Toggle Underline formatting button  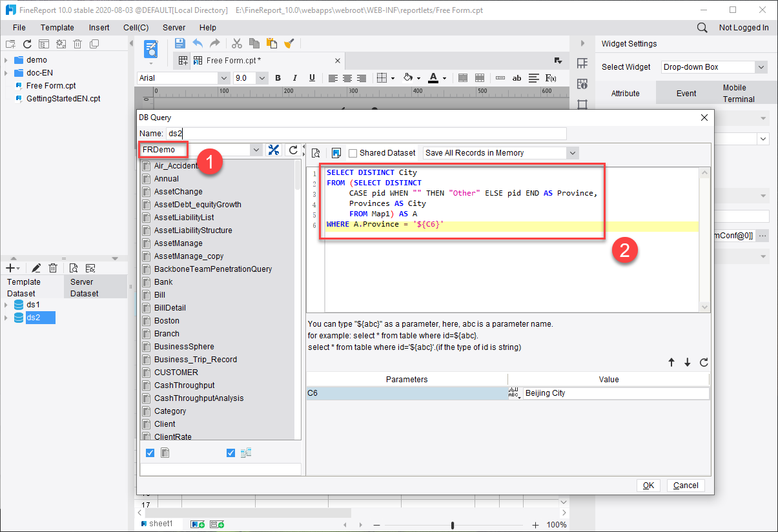coord(312,78)
